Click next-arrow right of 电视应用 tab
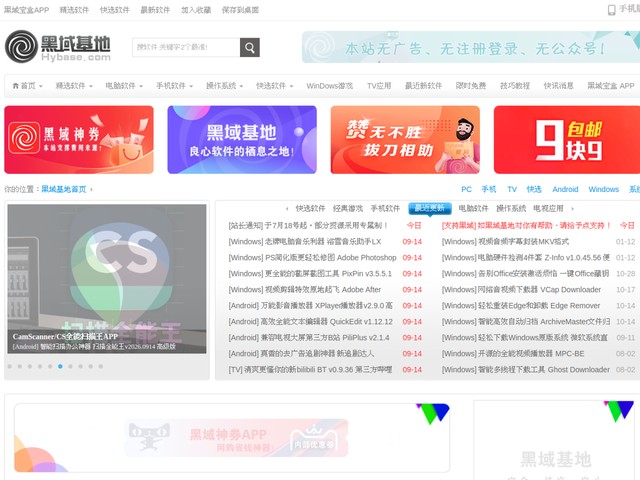640x480 pixels. coord(572,209)
